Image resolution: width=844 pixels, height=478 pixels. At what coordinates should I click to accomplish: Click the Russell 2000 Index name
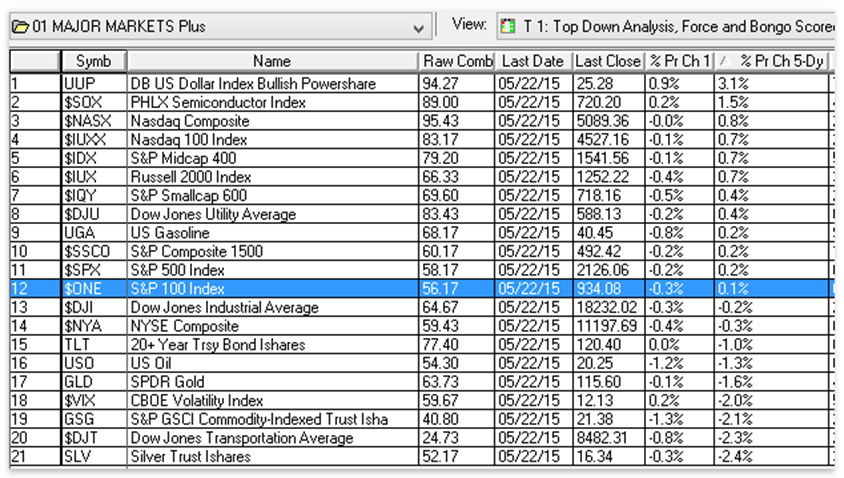point(191,177)
